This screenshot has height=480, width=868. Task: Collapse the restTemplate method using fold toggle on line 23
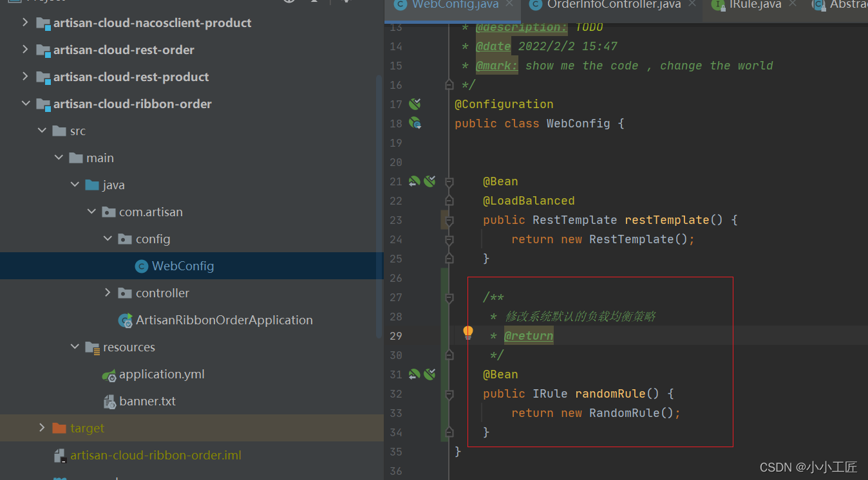coord(449,221)
